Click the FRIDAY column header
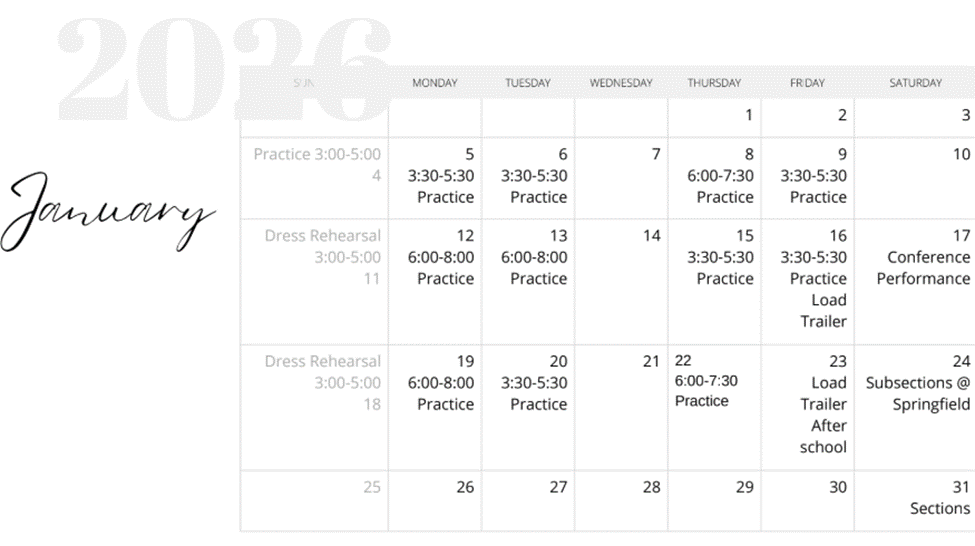This screenshot has width=975, height=546. pos(807,83)
